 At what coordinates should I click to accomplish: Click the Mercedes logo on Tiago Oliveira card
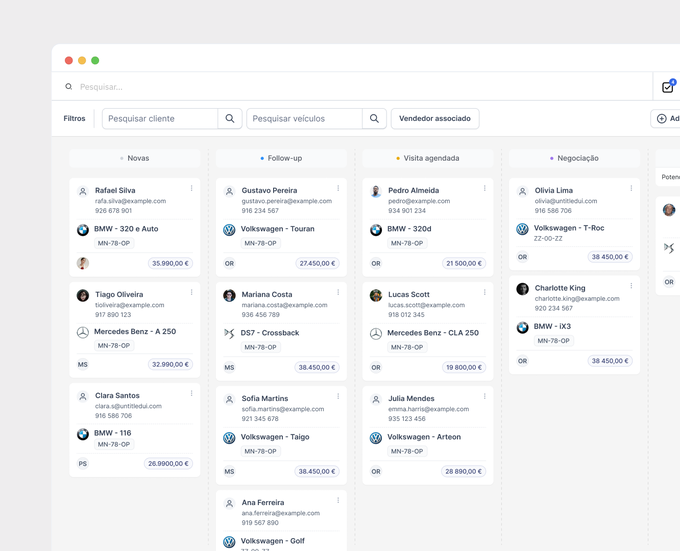coord(83,333)
